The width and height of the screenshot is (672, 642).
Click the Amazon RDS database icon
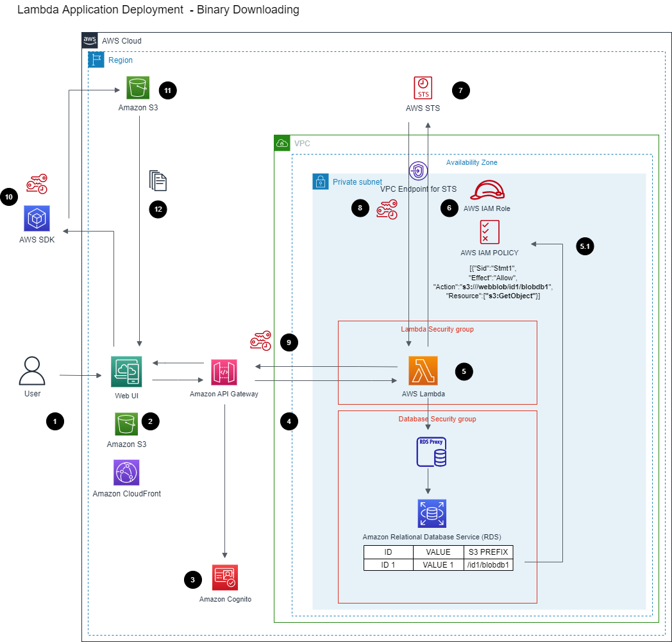[x=432, y=514]
